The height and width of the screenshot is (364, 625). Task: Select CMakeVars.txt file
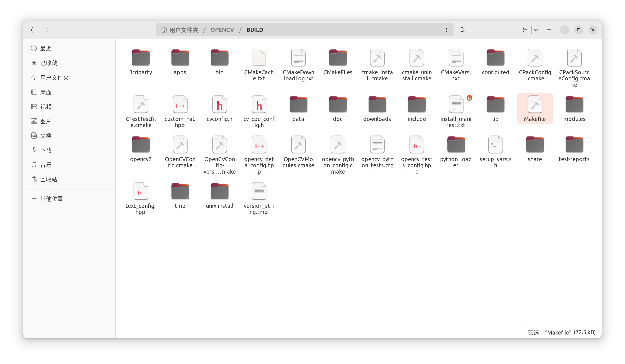tap(456, 65)
